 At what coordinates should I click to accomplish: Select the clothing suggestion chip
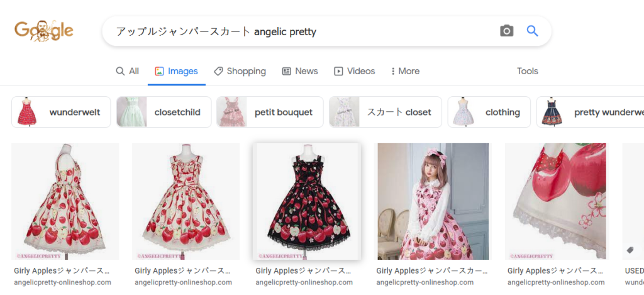pyautogui.click(x=489, y=112)
